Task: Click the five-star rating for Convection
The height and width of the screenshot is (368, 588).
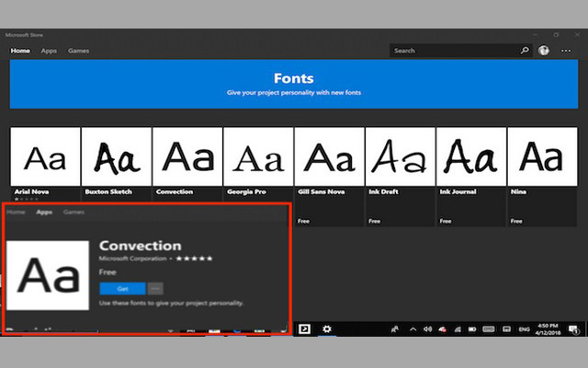Action: [194, 259]
